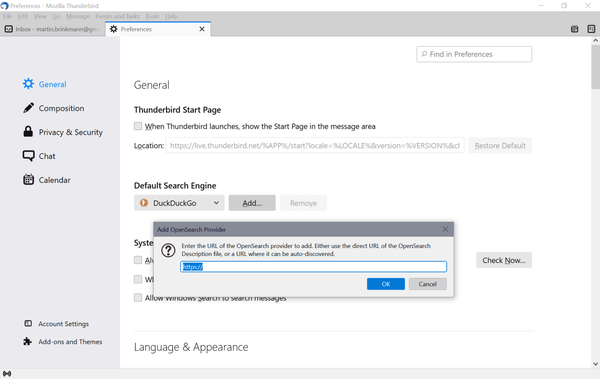
Task: Click the Add... search engine button
Action: (252, 203)
